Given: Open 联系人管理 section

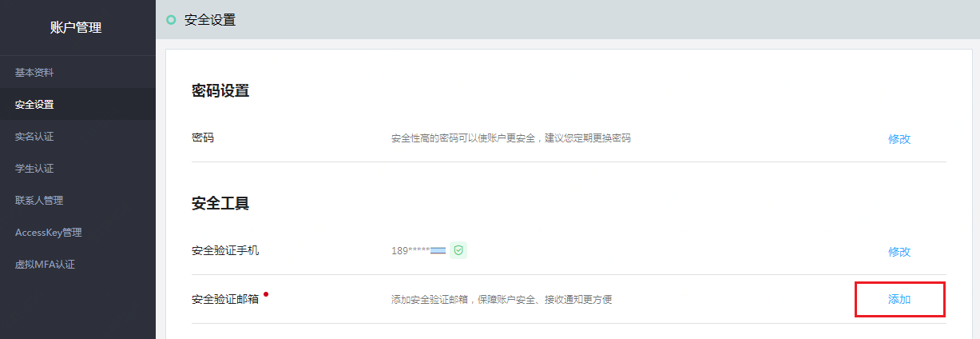Looking at the screenshot, I should point(77,200).
